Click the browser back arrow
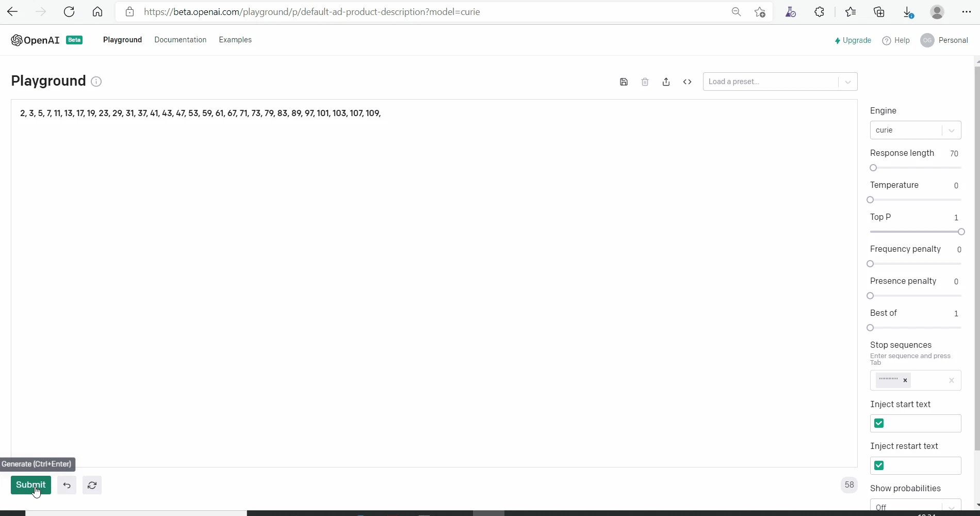This screenshot has width=980, height=516. [12, 12]
